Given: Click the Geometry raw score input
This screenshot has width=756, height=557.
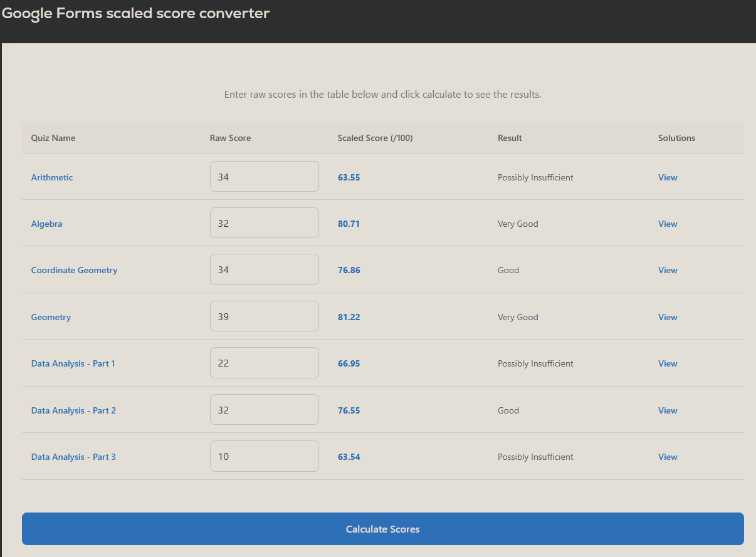Looking at the screenshot, I should coord(264,316).
